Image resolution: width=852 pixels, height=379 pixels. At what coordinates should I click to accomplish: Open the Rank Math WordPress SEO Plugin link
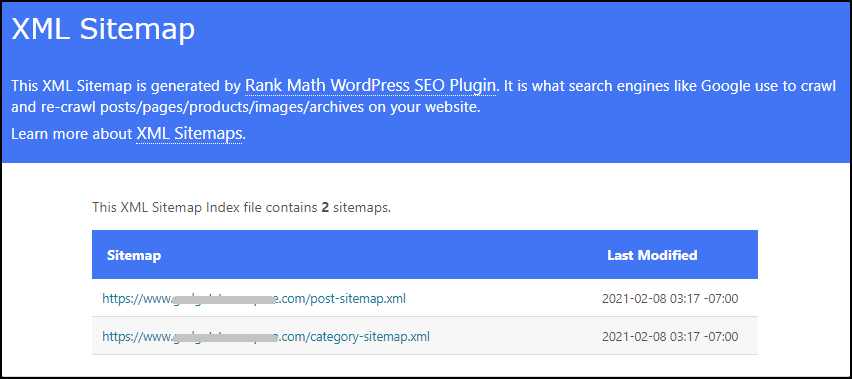pos(371,86)
